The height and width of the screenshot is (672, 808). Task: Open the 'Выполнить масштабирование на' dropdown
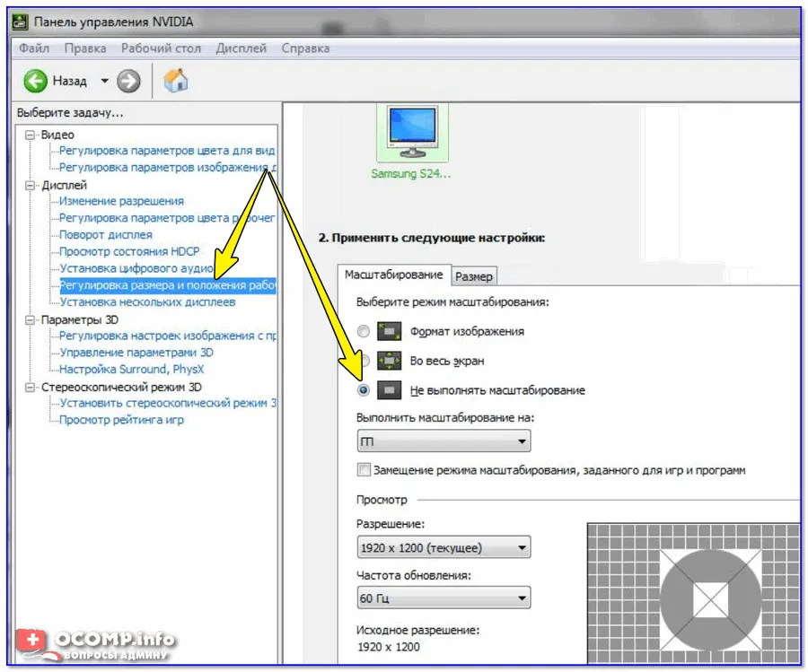tap(444, 441)
